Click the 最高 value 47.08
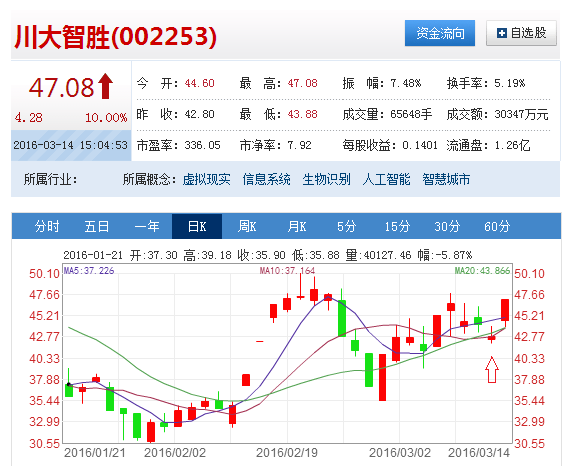 (303, 83)
